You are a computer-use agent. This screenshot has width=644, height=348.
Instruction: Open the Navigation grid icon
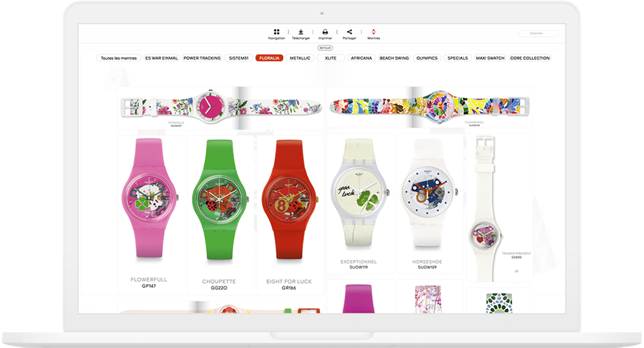click(x=277, y=32)
